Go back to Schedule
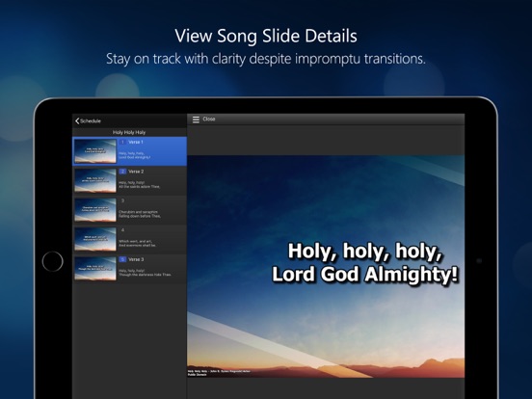The image size is (532, 399). tap(89, 121)
